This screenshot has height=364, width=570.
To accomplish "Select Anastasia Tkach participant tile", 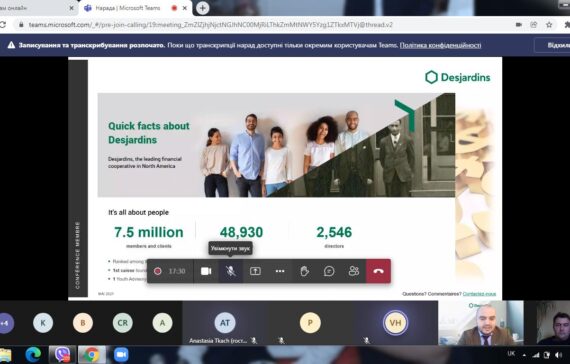I will coord(225,323).
